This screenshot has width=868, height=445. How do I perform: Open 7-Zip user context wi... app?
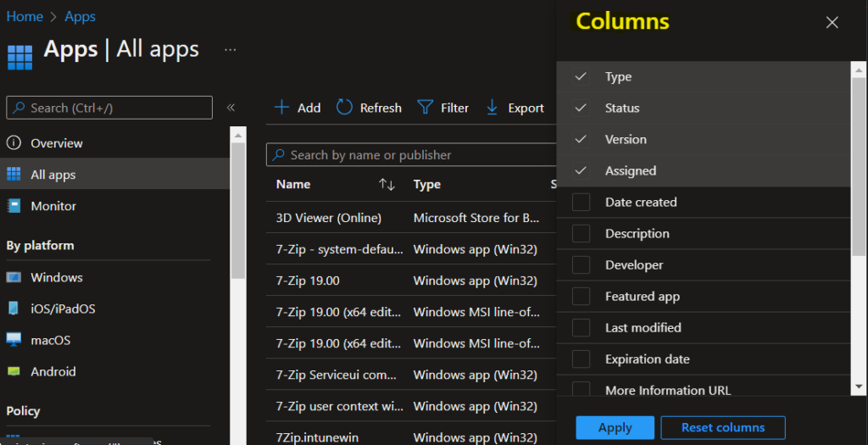point(339,406)
